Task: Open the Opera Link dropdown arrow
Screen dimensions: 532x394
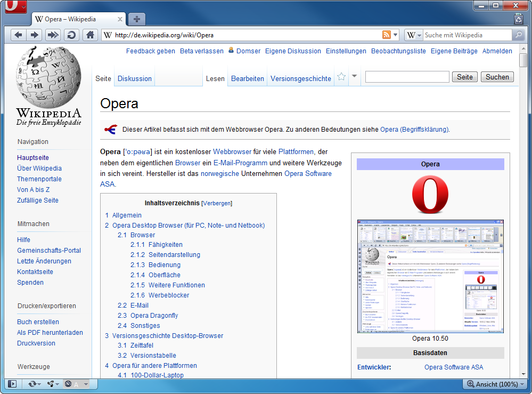Action: click(x=39, y=384)
